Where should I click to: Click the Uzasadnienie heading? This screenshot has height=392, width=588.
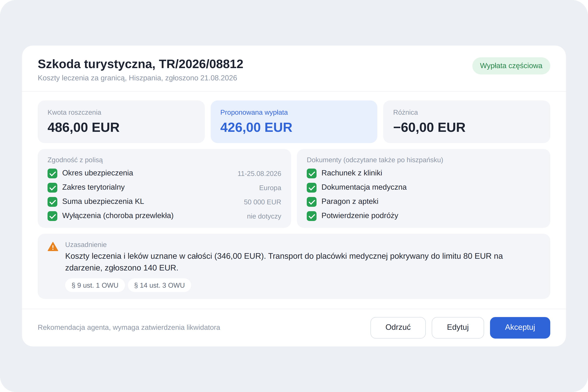(x=86, y=245)
